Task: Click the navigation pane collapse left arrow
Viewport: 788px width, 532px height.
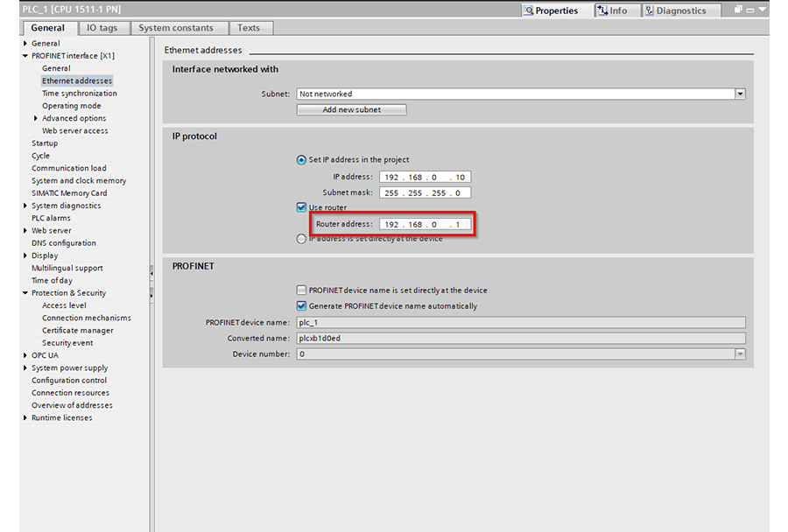Action: pos(151,273)
